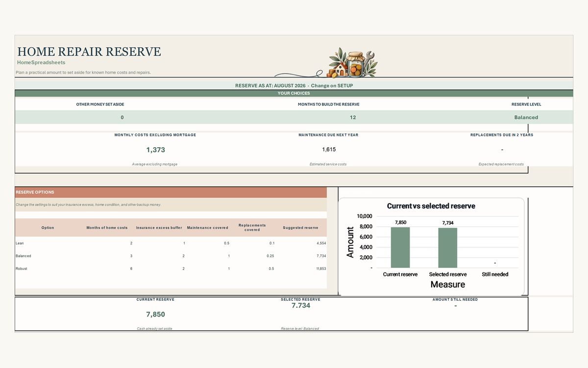Edit the Other Money Set Aside value 0

(x=122, y=117)
